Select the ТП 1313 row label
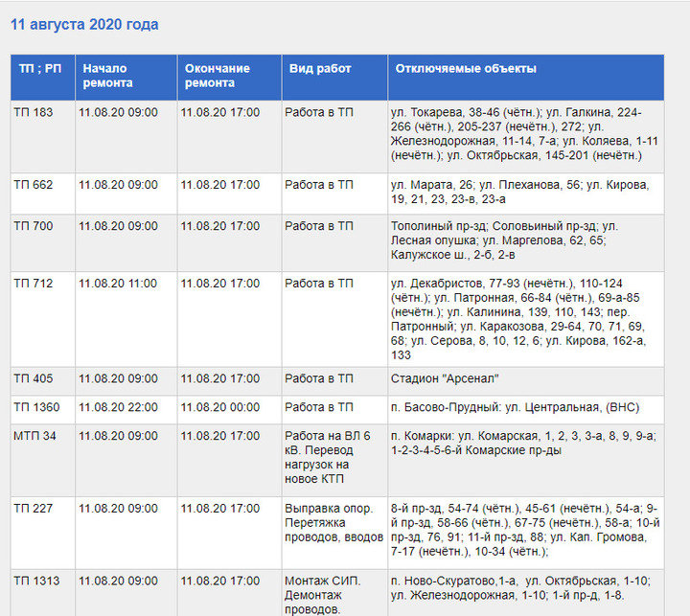This screenshot has width=690, height=616. click(x=36, y=581)
